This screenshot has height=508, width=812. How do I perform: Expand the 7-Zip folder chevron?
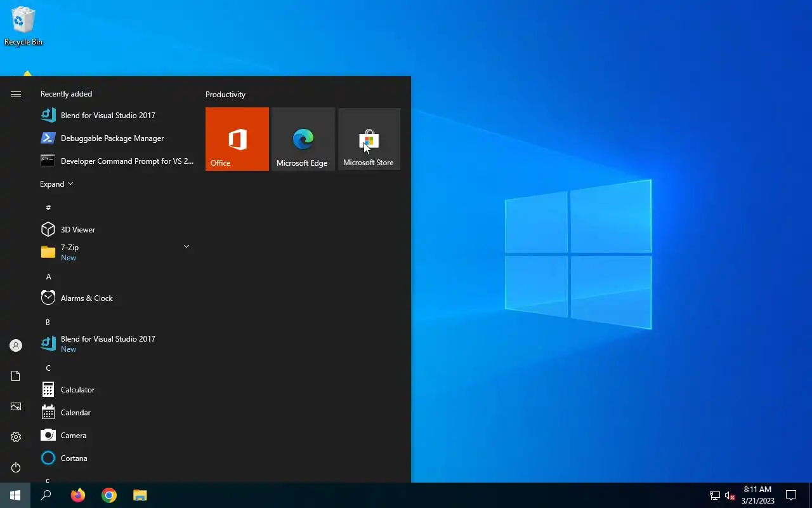[x=187, y=246]
